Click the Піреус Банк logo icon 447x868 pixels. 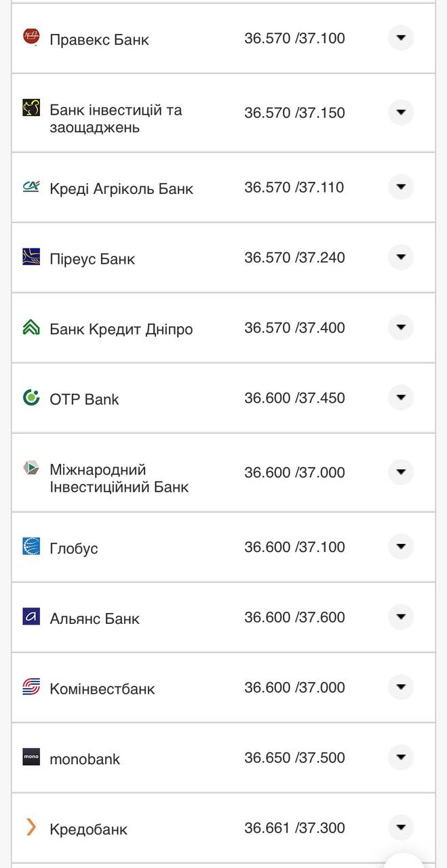[31, 257]
